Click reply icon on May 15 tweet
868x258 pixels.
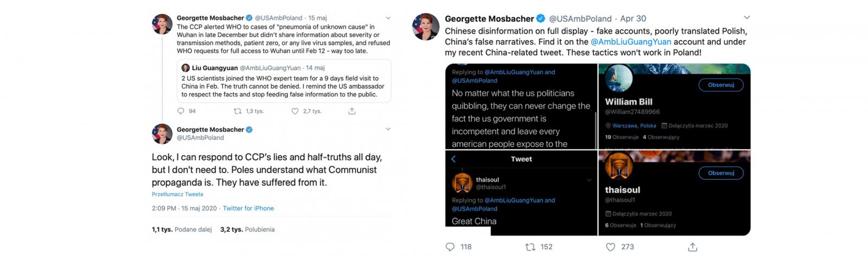tap(181, 111)
